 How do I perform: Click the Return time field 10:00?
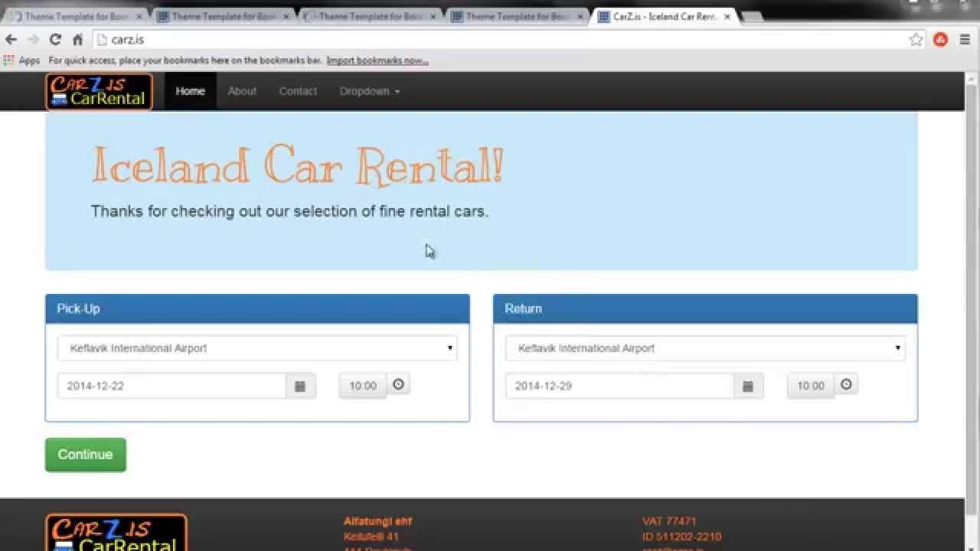pos(811,386)
